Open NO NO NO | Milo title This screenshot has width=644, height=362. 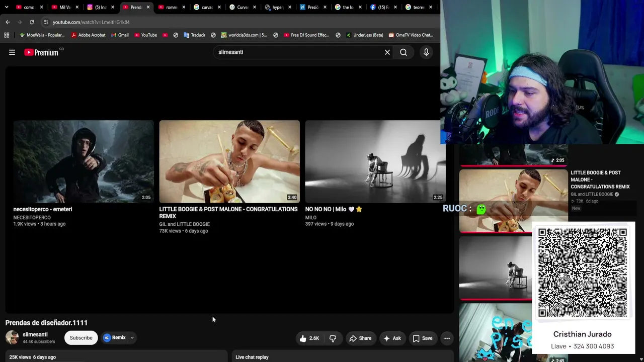pos(334,209)
